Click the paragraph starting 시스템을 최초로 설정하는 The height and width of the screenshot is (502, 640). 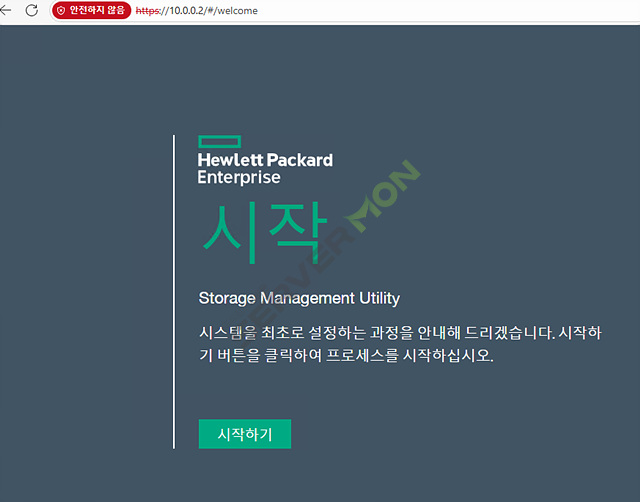click(400, 344)
